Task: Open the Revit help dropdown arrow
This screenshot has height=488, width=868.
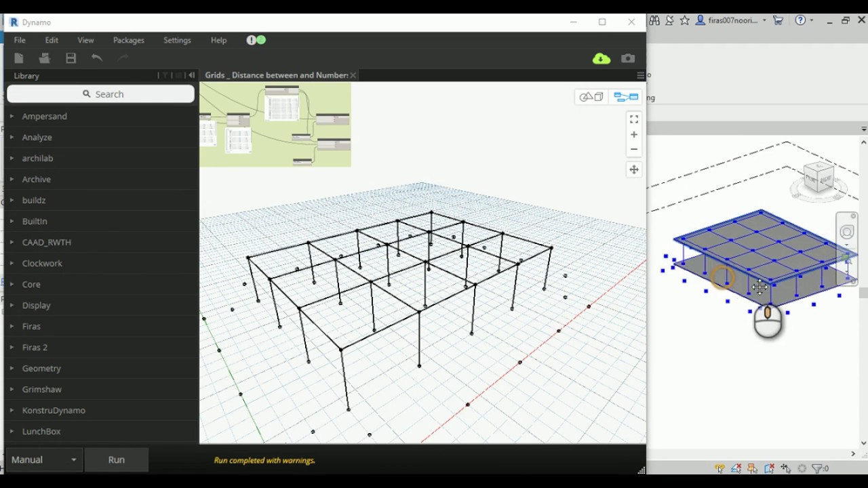Action: pyautogui.click(x=811, y=20)
